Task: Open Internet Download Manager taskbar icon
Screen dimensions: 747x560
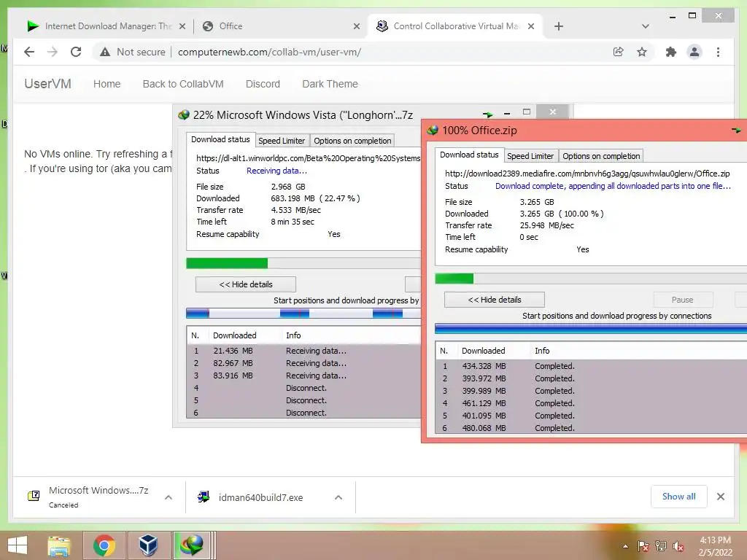Action: click(x=192, y=545)
